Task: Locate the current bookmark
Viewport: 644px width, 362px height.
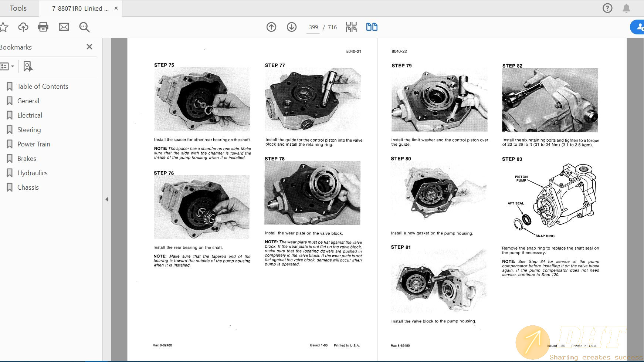Action: coord(28,67)
